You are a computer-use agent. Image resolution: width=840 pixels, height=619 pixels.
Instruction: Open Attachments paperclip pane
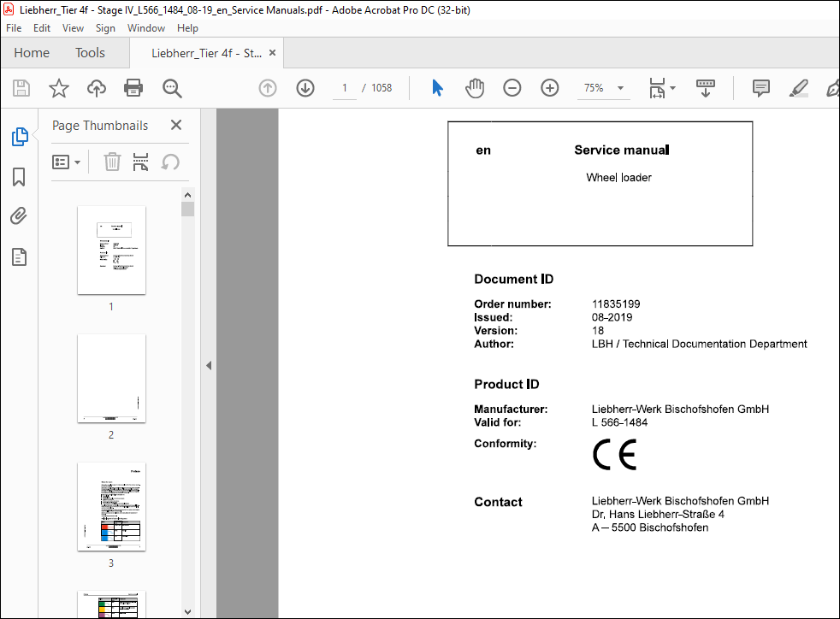click(x=19, y=216)
